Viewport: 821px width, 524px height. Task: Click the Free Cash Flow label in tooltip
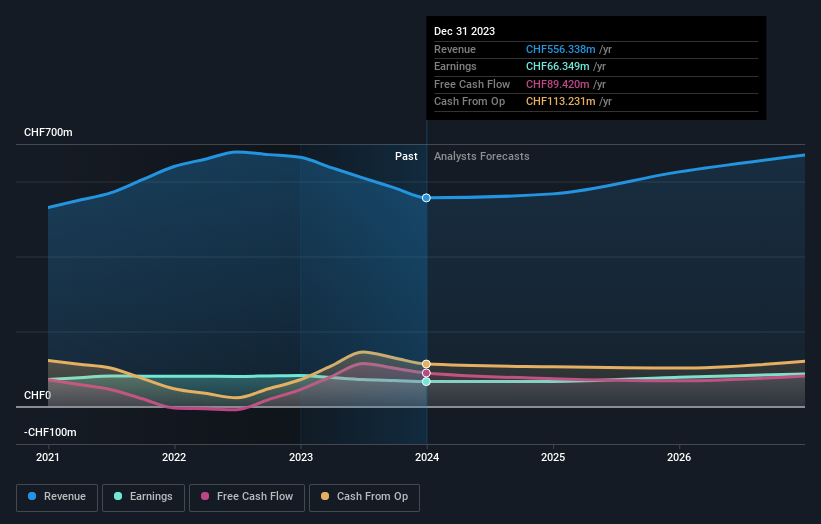tap(472, 84)
